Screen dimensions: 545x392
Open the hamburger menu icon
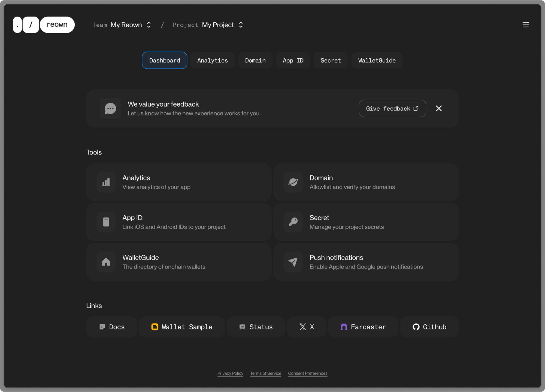[x=526, y=25]
